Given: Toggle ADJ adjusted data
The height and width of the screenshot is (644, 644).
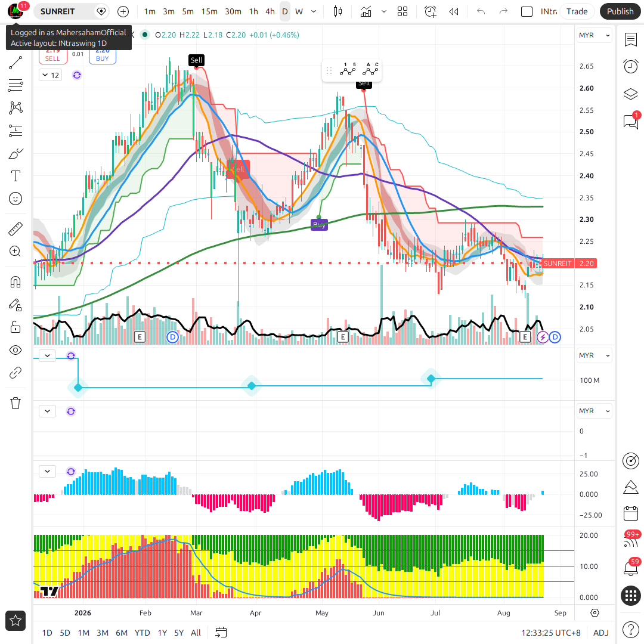Looking at the screenshot, I should (x=600, y=633).
